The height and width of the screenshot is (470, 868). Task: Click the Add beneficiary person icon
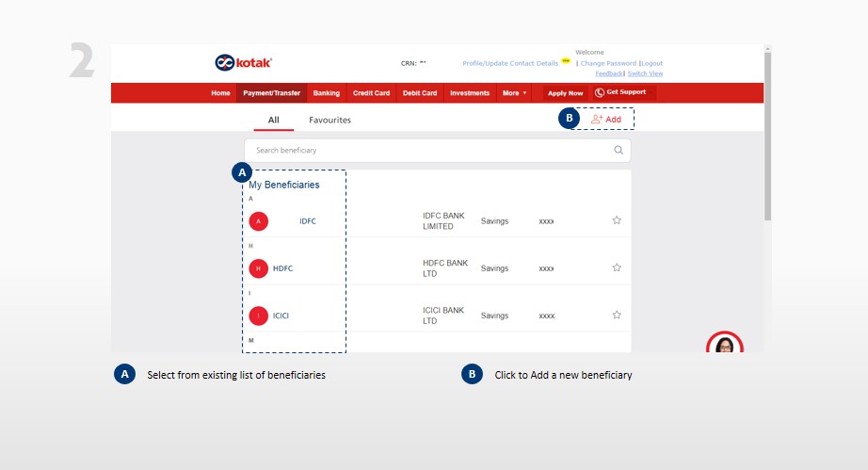[596, 120]
